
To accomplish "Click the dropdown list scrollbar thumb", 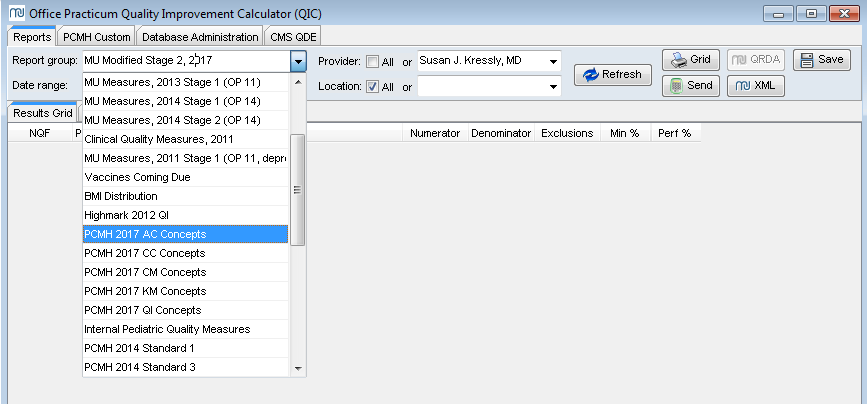I will 297,189.
